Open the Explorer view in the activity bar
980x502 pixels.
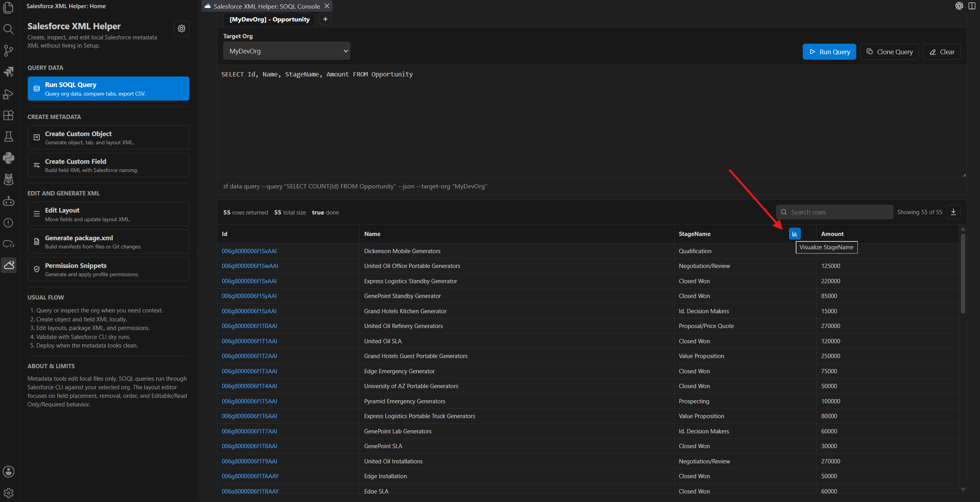[8, 7]
